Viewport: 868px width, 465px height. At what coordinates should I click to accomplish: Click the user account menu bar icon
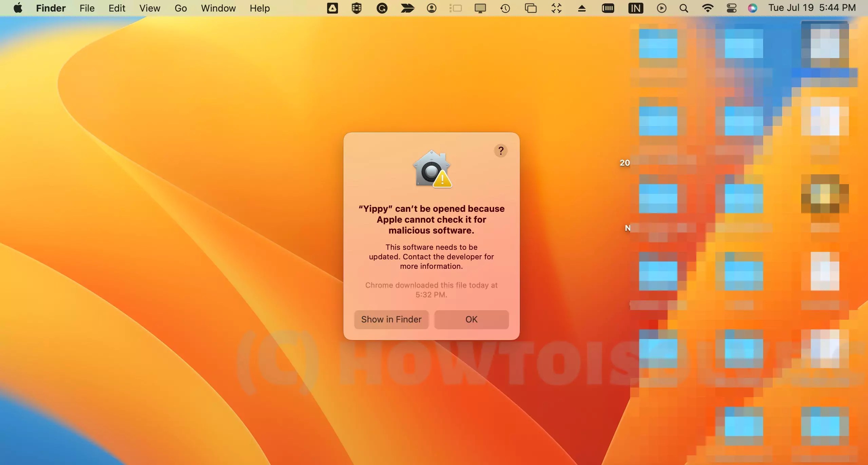[x=432, y=8]
